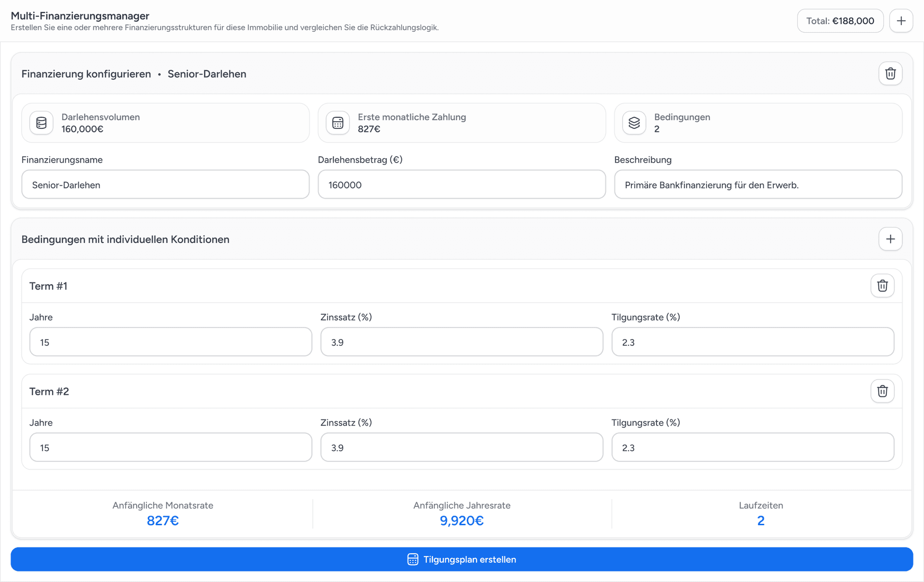Click the Darlehensvolumen database icon
Screen dimensions: 924x582
click(41, 123)
